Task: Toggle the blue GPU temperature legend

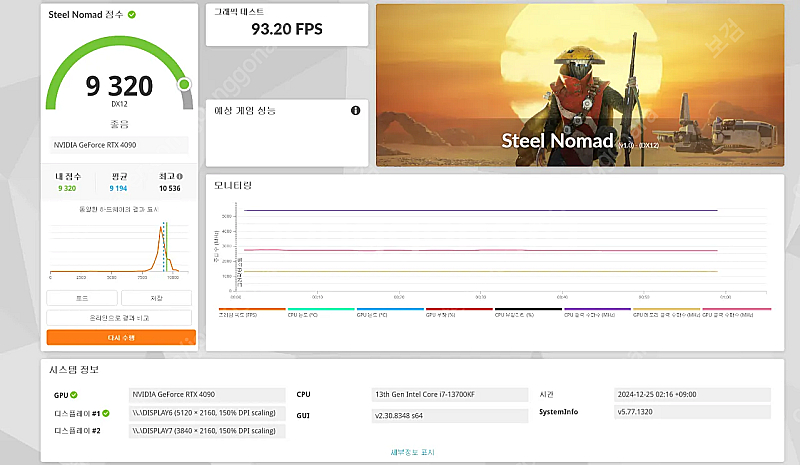Action: [x=390, y=312]
